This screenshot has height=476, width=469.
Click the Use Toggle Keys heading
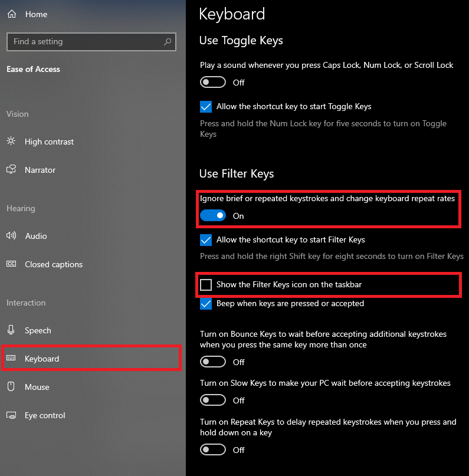[241, 40]
